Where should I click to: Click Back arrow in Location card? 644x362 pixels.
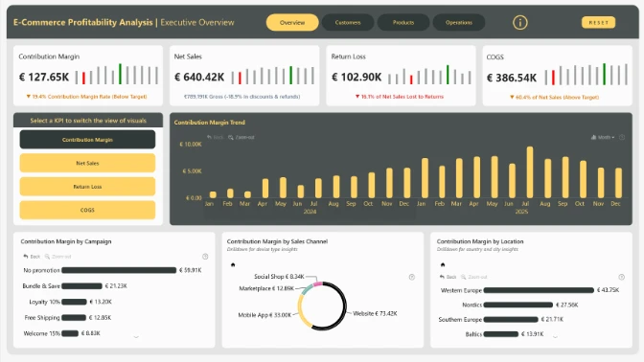(x=448, y=277)
